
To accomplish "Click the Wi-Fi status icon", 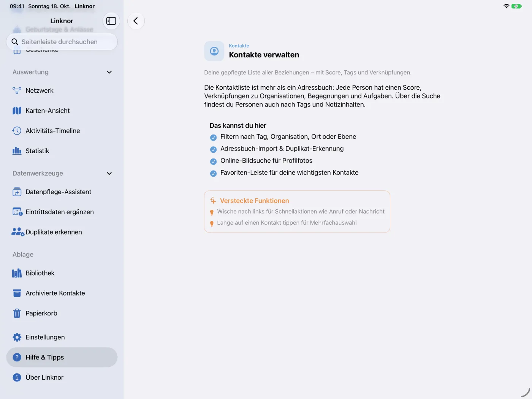I will (506, 6).
